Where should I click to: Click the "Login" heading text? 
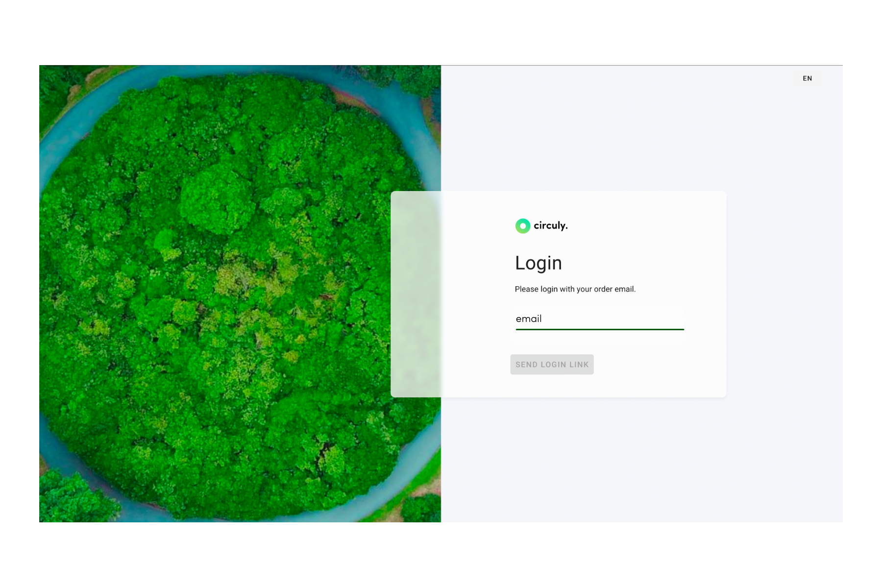click(538, 263)
